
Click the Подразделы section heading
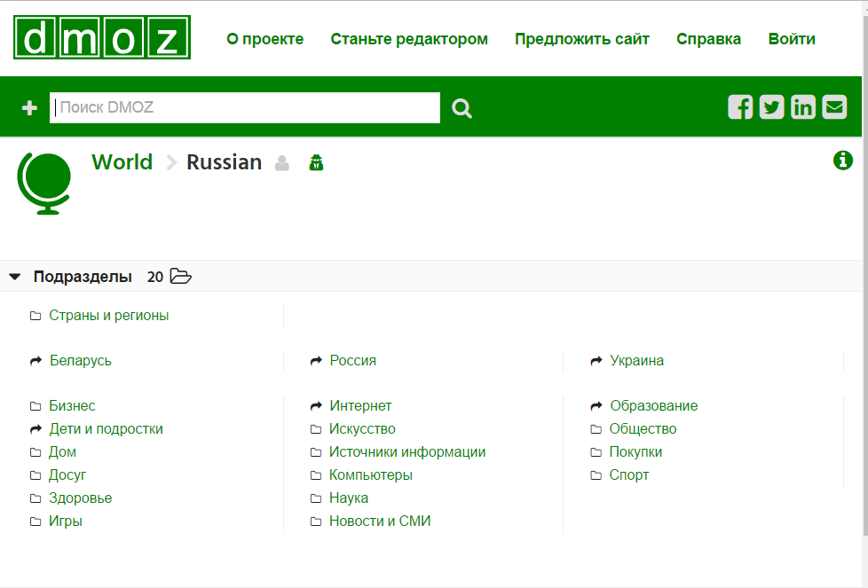point(83,277)
